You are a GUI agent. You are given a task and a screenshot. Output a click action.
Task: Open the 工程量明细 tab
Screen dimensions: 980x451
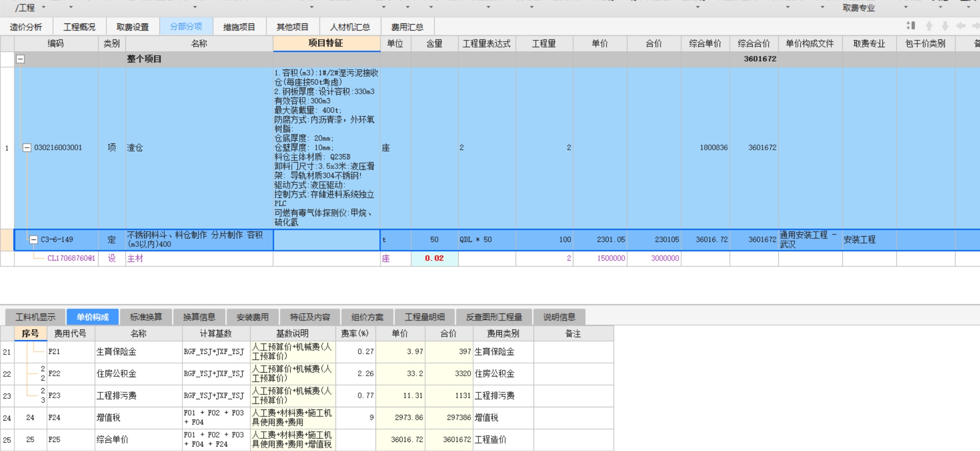[x=425, y=317]
